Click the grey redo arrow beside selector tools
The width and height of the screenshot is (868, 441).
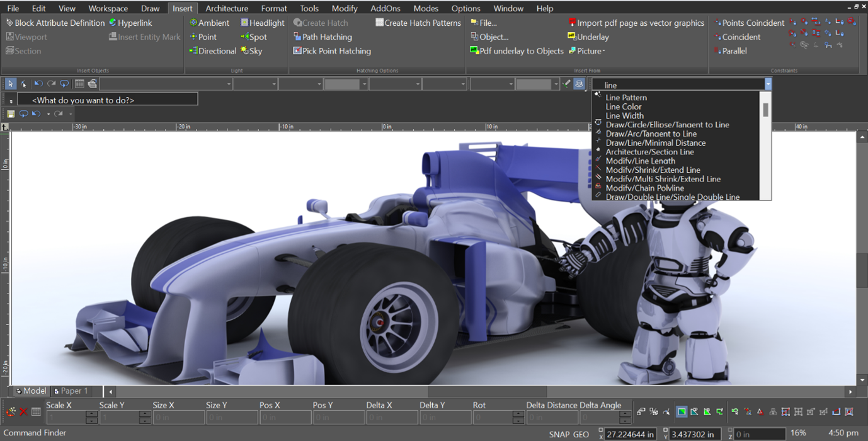pyautogui.click(x=51, y=84)
